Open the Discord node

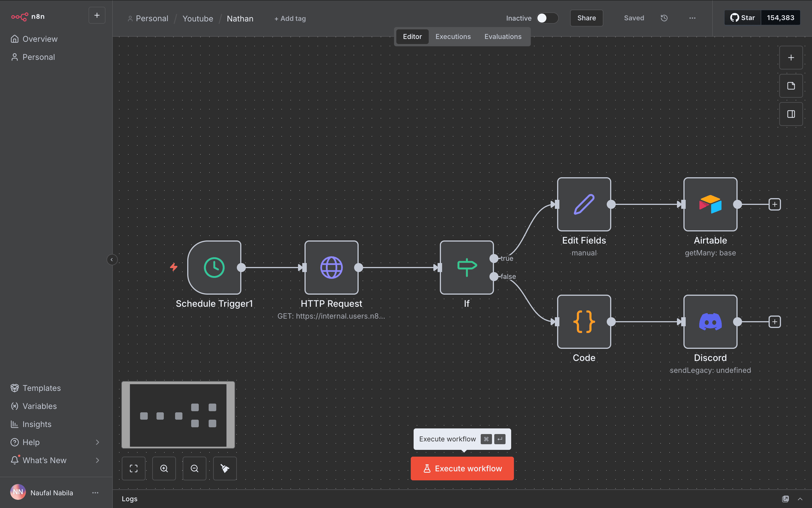click(710, 321)
